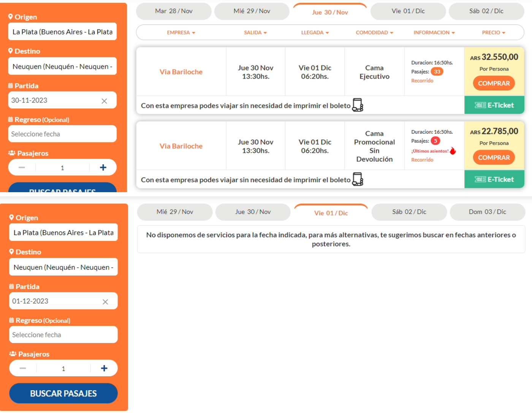Increase passengers with top plus icon
This screenshot has height=413, width=532.
tap(103, 168)
